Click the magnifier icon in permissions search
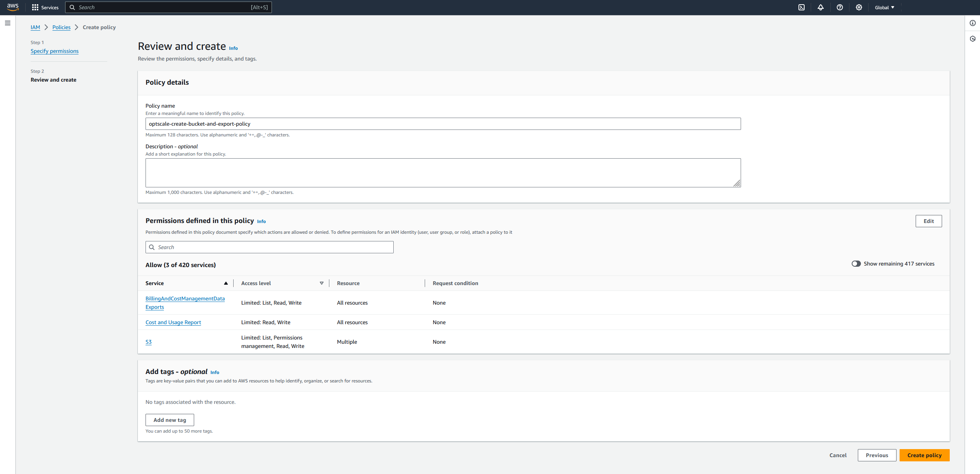Image resolution: width=980 pixels, height=474 pixels. (152, 247)
